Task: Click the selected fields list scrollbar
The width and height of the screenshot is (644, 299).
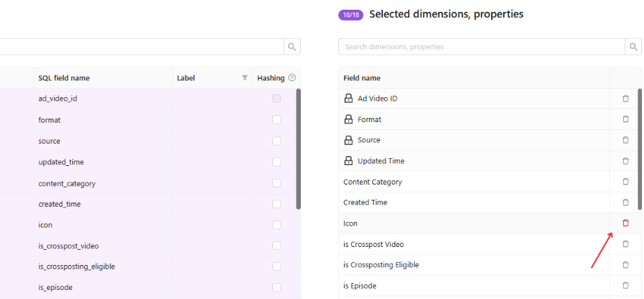Action: coord(639,149)
